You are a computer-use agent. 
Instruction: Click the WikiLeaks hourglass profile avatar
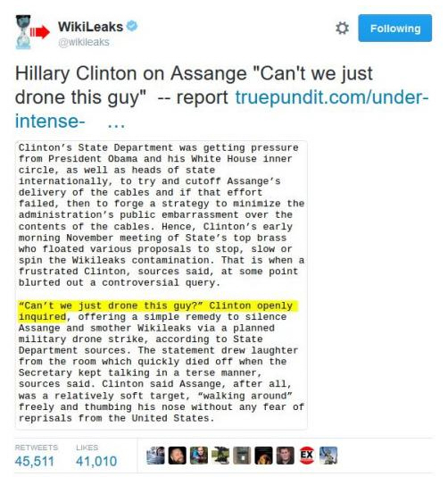24,32
